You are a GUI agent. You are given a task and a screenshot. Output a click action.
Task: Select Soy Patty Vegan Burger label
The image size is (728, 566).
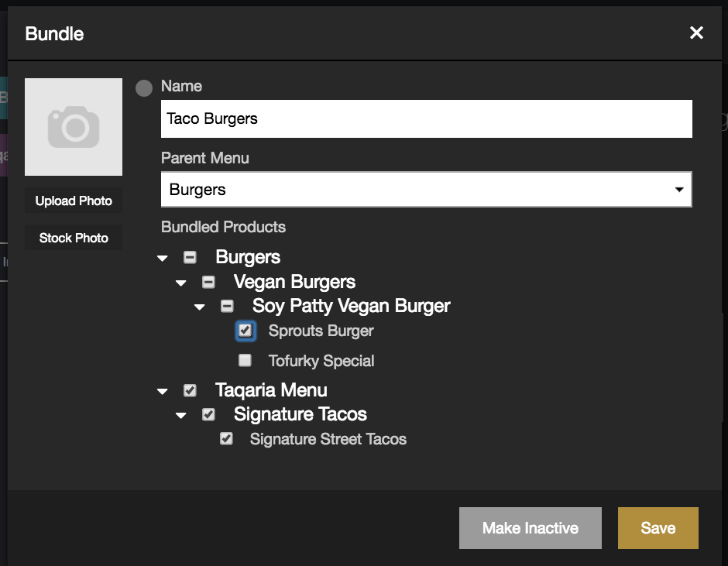click(351, 306)
